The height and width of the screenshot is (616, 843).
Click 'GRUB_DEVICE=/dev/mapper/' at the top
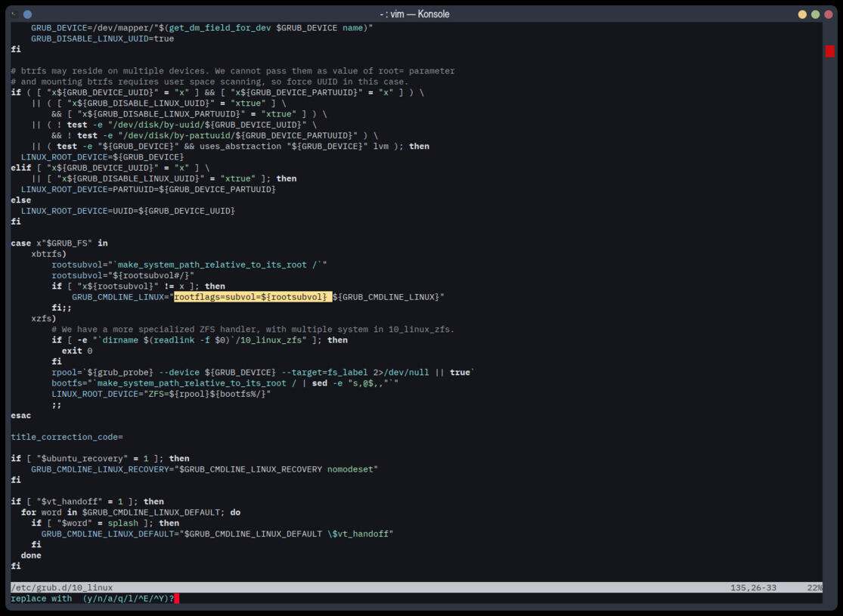point(92,28)
